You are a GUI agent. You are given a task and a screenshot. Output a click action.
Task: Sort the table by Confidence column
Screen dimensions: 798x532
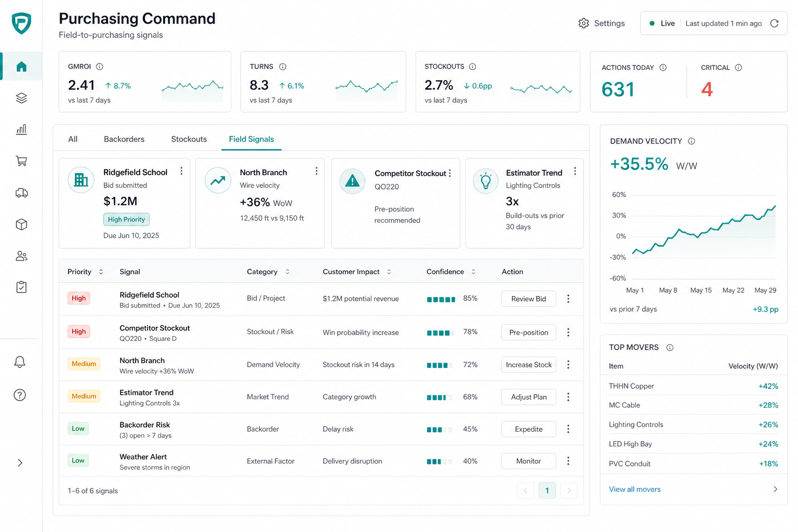click(473, 272)
